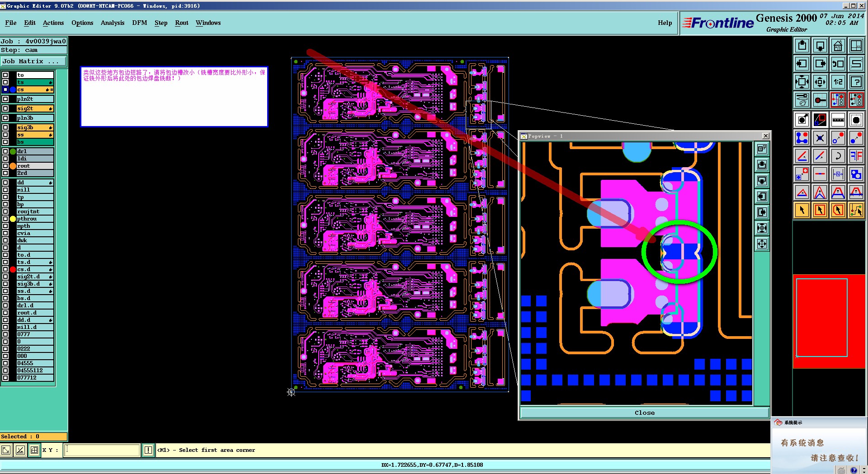Viewport: 868px width, 474px height.
Task: Open the File menu
Action: (x=11, y=23)
